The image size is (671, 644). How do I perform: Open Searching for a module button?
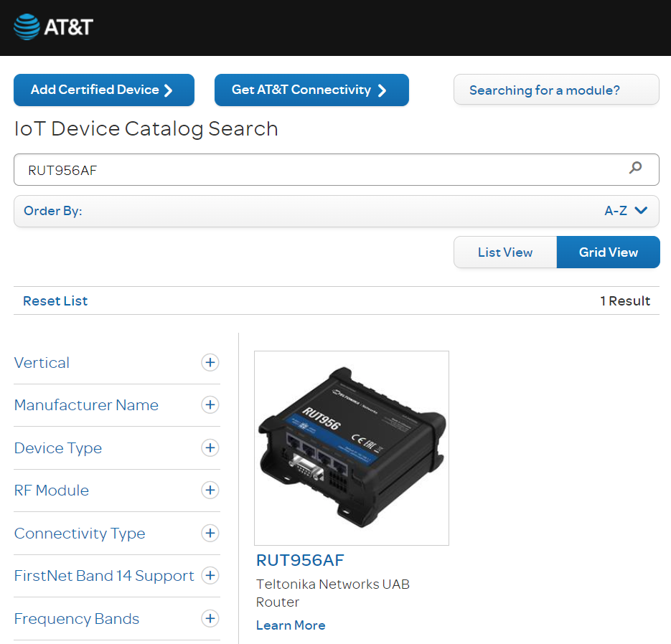555,90
